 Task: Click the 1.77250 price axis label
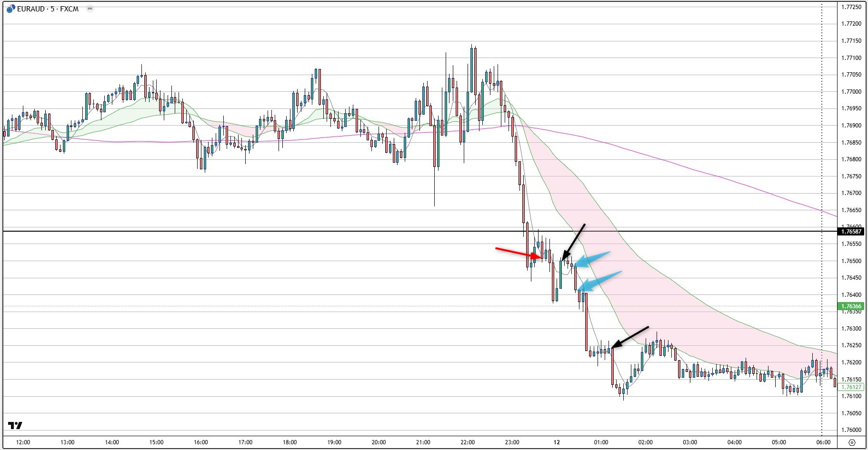[851, 7]
